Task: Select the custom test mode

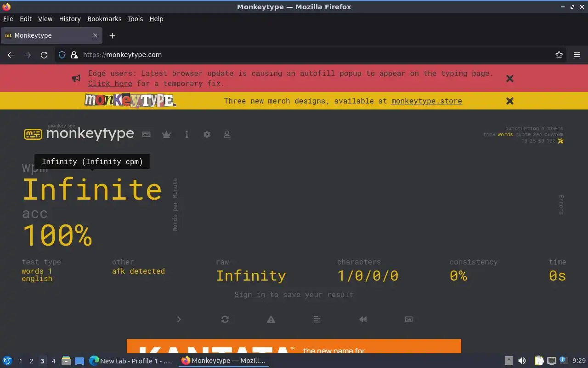Action: (554, 135)
